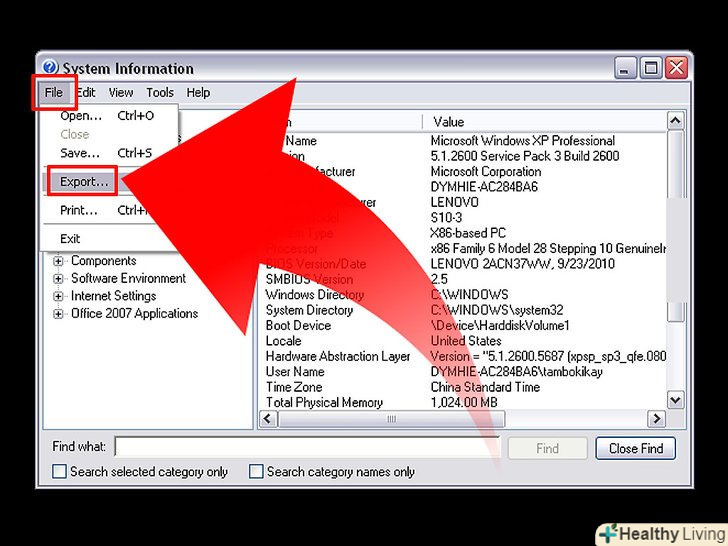This screenshot has height=546, width=728.
Task: Select Components in the category tree
Action: tap(104, 260)
